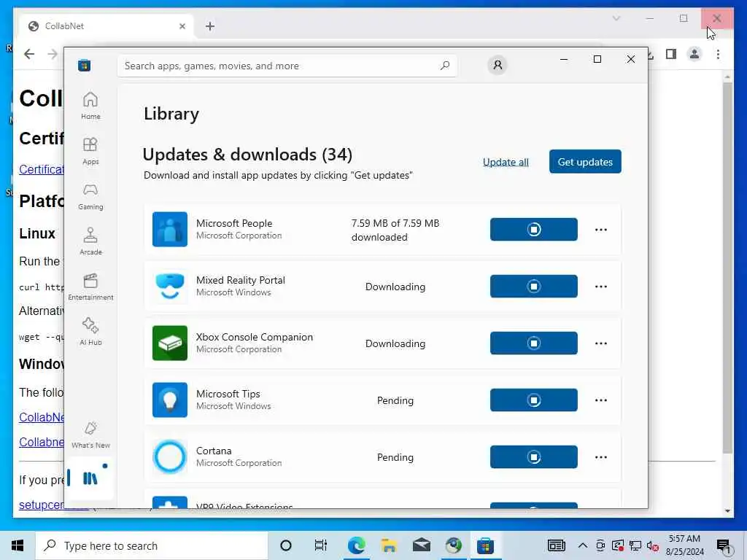Image resolution: width=747 pixels, height=560 pixels.
Task: Click the Cortana app icon
Action: (x=169, y=456)
